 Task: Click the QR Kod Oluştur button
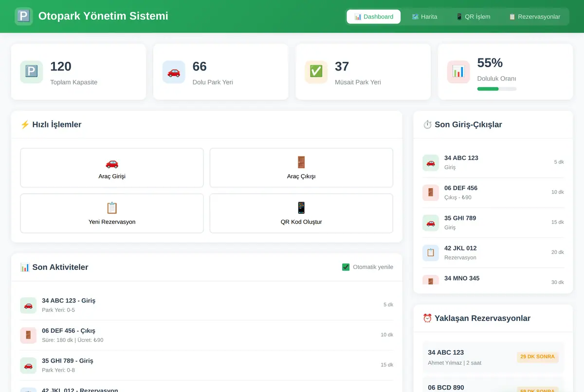[x=301, y=214]
